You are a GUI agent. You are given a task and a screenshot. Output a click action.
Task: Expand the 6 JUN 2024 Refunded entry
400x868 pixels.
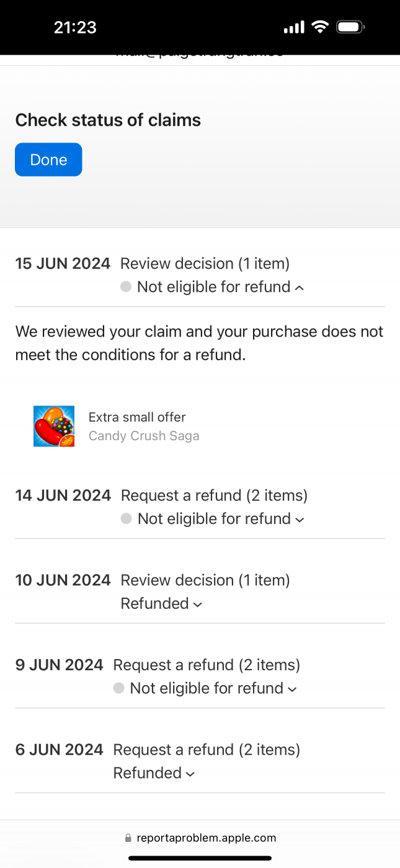pos(189,773)
